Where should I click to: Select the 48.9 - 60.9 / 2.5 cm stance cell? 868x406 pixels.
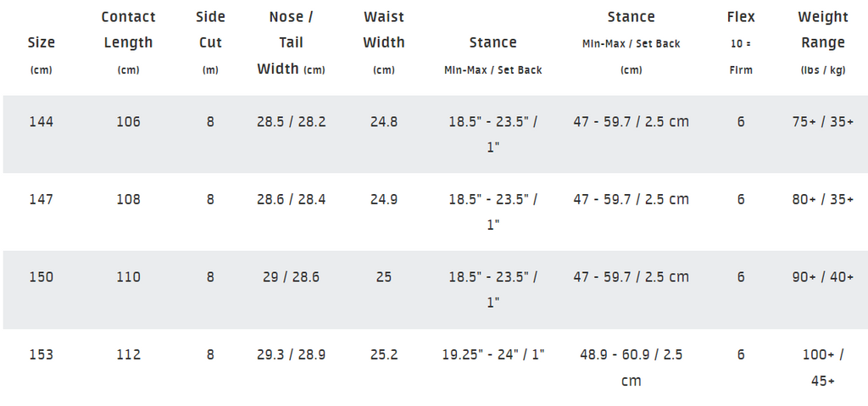click(631, 367)
